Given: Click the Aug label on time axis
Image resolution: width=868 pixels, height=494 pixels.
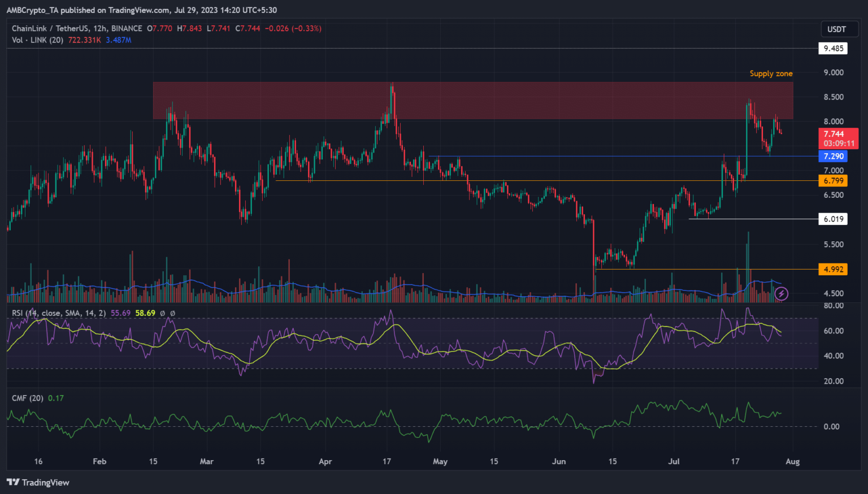Looking at the screenshot, I should point(792,462).
